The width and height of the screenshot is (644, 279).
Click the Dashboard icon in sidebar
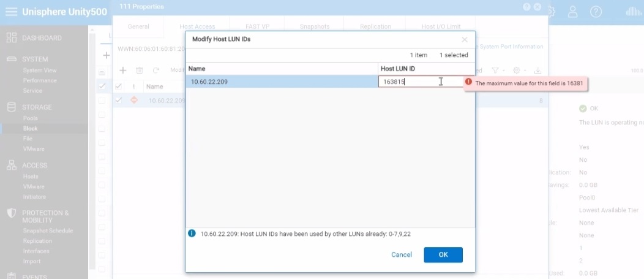[x=12, y=38]
